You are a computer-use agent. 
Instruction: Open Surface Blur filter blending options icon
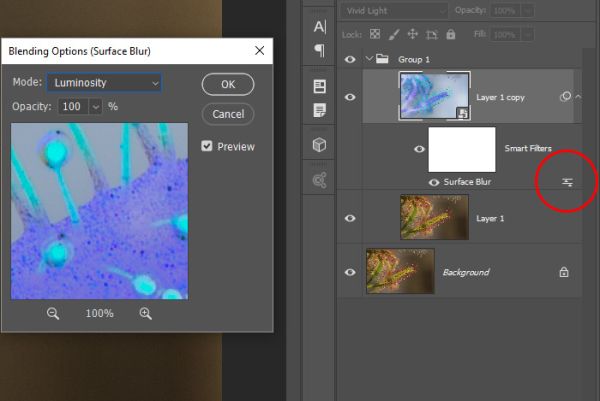point(567,182)
